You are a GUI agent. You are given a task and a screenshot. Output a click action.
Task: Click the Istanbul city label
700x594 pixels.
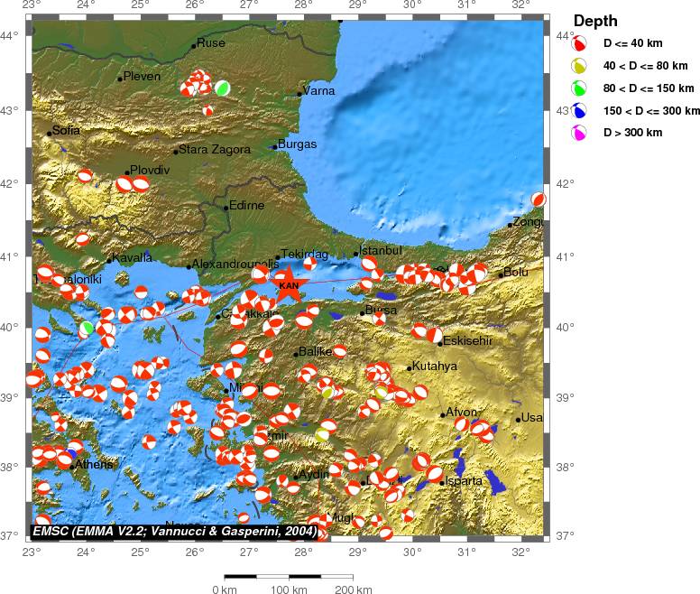[x=381, y=250]
